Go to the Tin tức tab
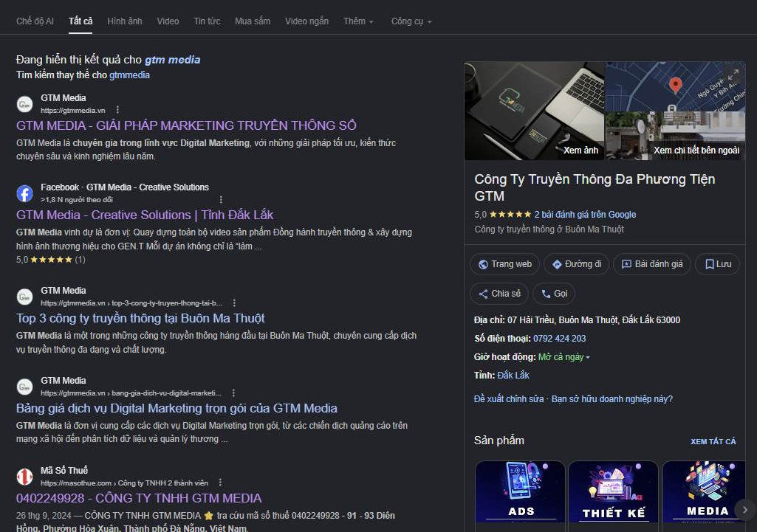The image size is (757, 532). click(207, 21)
